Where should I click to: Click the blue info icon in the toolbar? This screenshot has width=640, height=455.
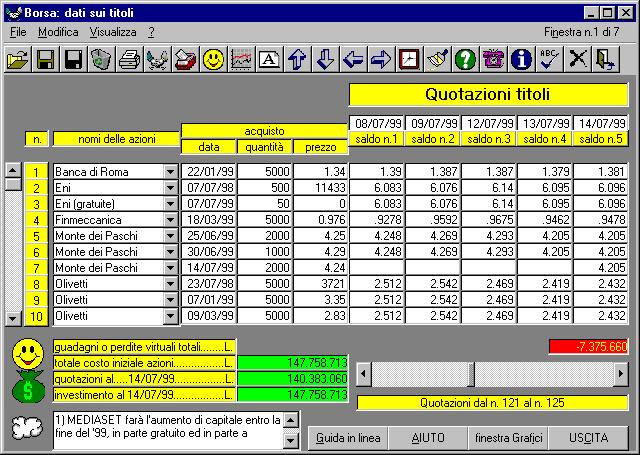520,60
